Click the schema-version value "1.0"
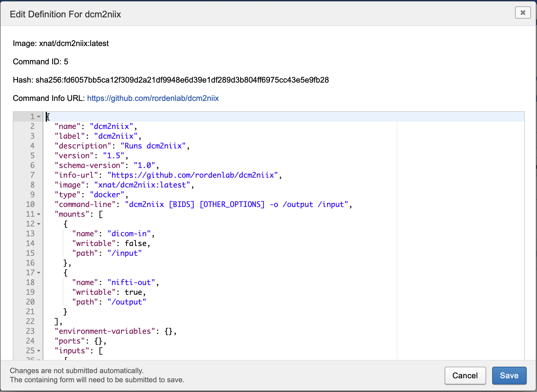This screenshot has width=537, height=392. 144,166
